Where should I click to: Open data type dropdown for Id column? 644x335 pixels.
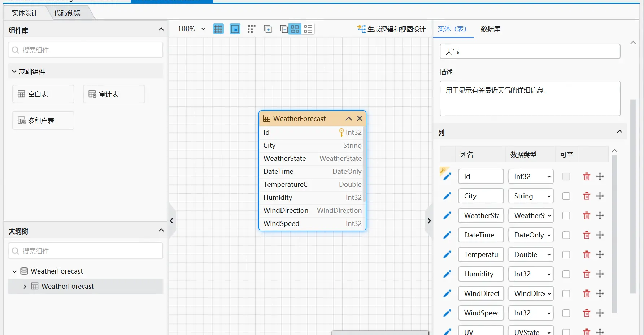(x=531, y=176)
